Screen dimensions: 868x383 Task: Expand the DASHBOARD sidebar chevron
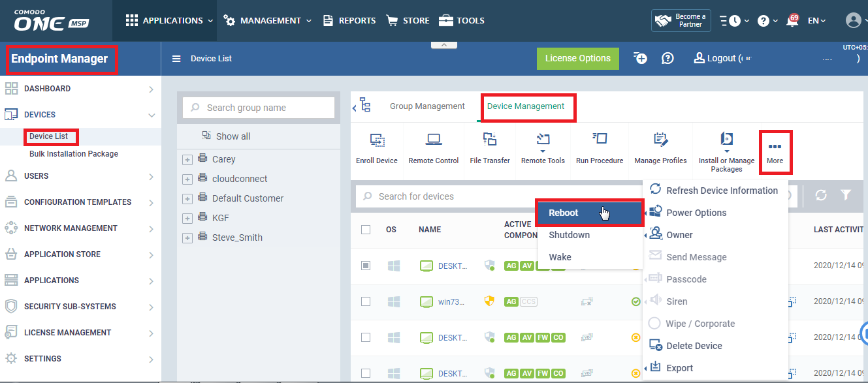[151, 89]
